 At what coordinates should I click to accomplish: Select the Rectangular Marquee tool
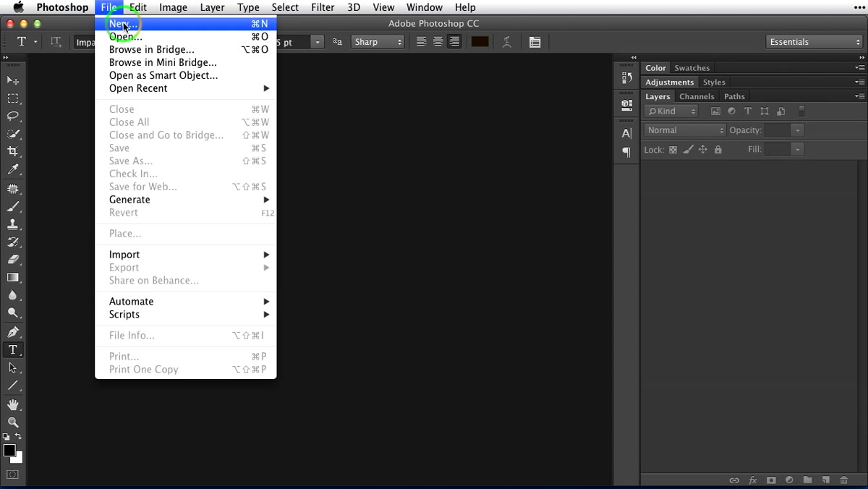tap(13, 98)
